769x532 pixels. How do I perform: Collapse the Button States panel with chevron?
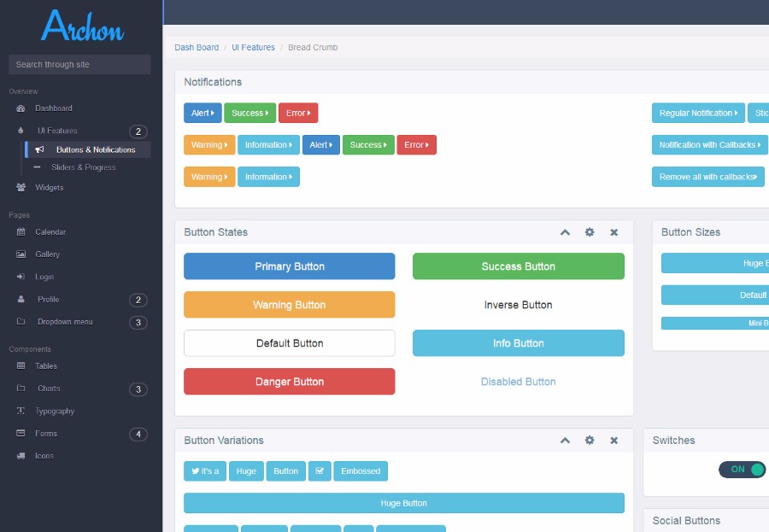[x=565, y=232]
